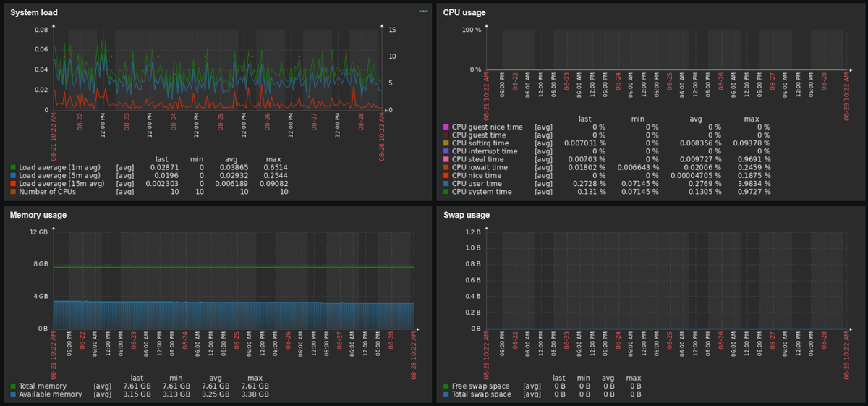The image size is (868, 406).
Task: Select the Total memory legend label
Action: (43, 386)
